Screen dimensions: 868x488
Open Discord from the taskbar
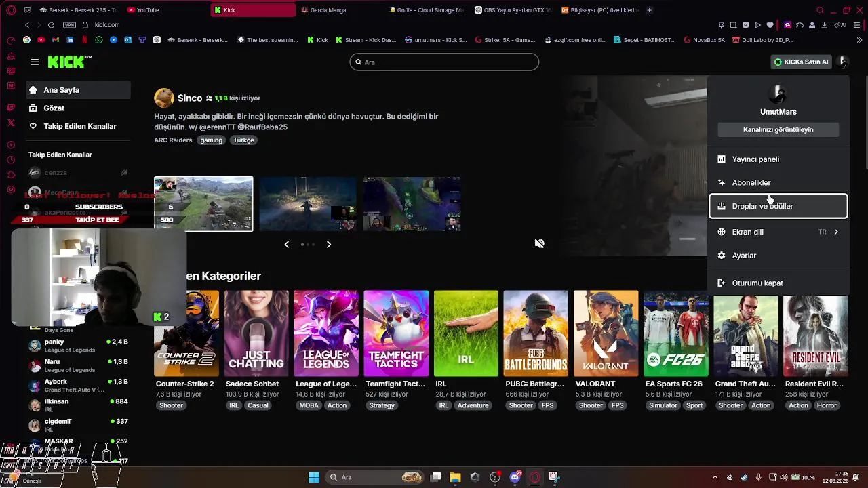515,477
